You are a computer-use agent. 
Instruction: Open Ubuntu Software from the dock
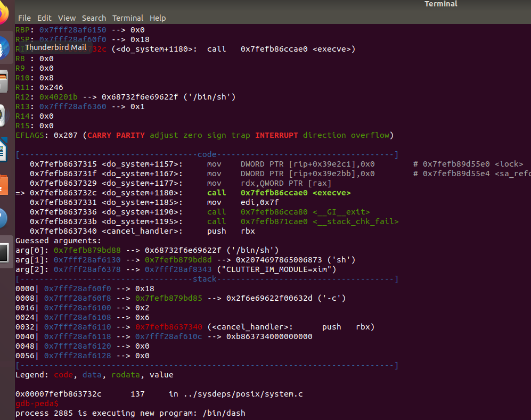click(x=4, y=184)
